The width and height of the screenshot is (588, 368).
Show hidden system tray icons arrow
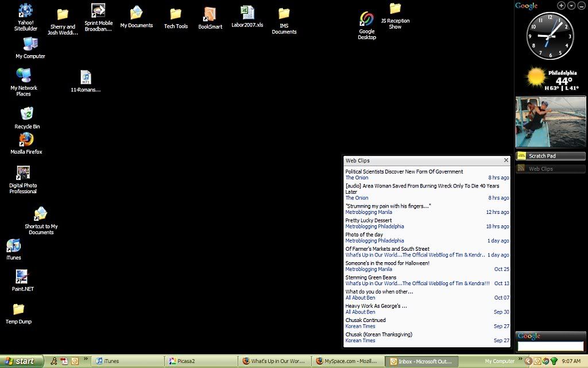(529, 361)
